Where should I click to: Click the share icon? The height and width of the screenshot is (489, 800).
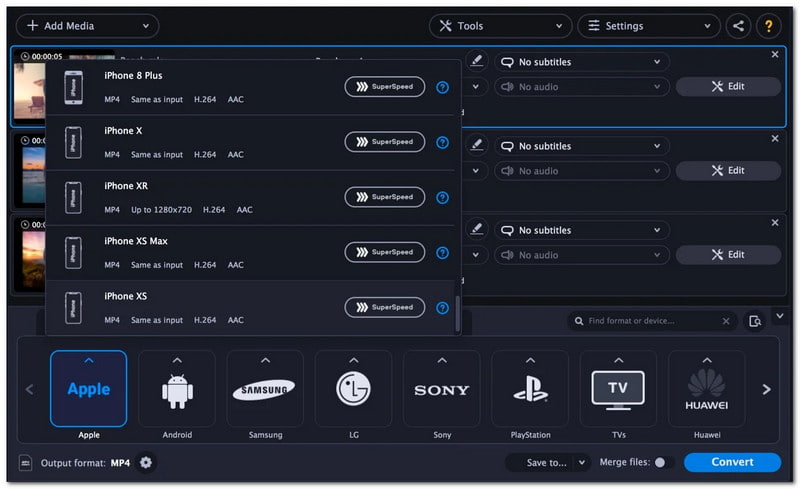point(738,26)
